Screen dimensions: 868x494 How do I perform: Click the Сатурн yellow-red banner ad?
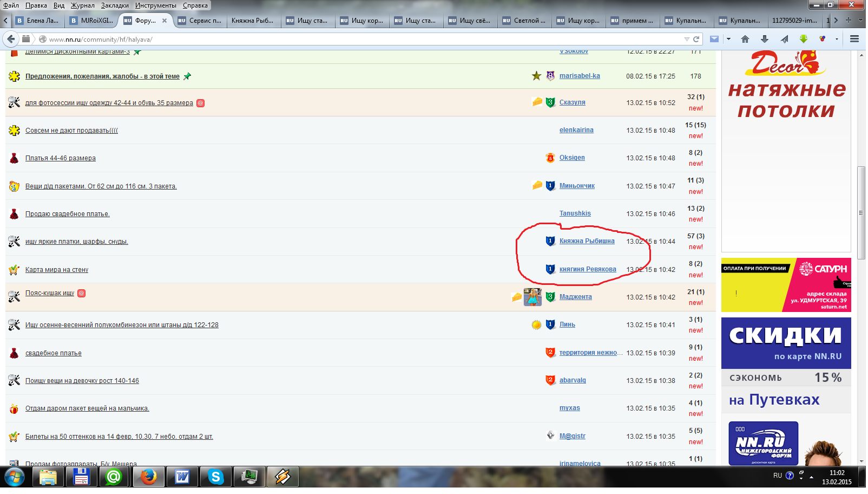pyautogui.click(x=786, y=285)
